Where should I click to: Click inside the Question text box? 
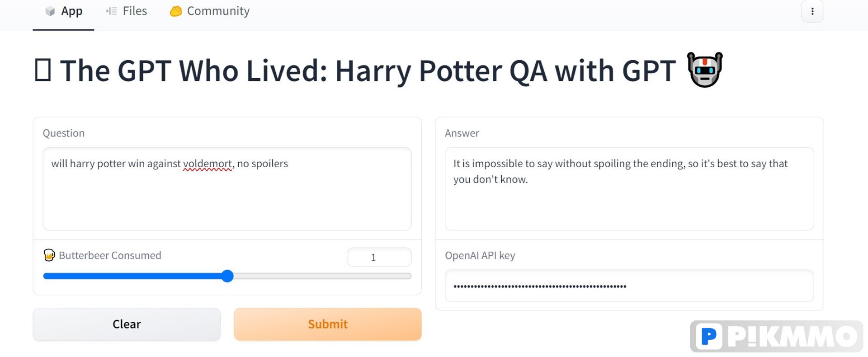click(x=227, y=189)
